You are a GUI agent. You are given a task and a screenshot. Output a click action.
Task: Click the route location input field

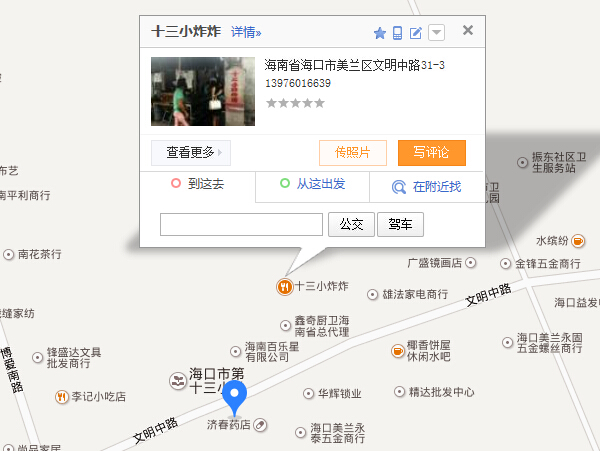(x=241, y=225)
